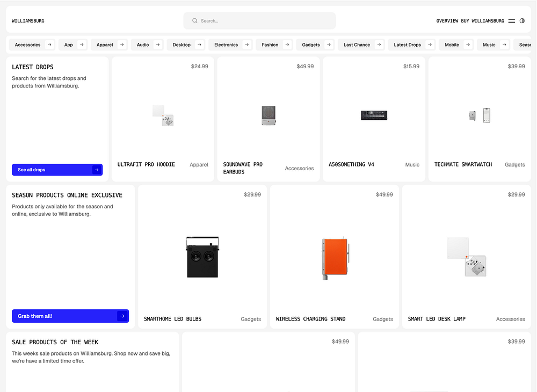This screenshot has width=537, height=392.
Task: Click the SMARTHOME LED BULBS title
Action: [172, 319]
